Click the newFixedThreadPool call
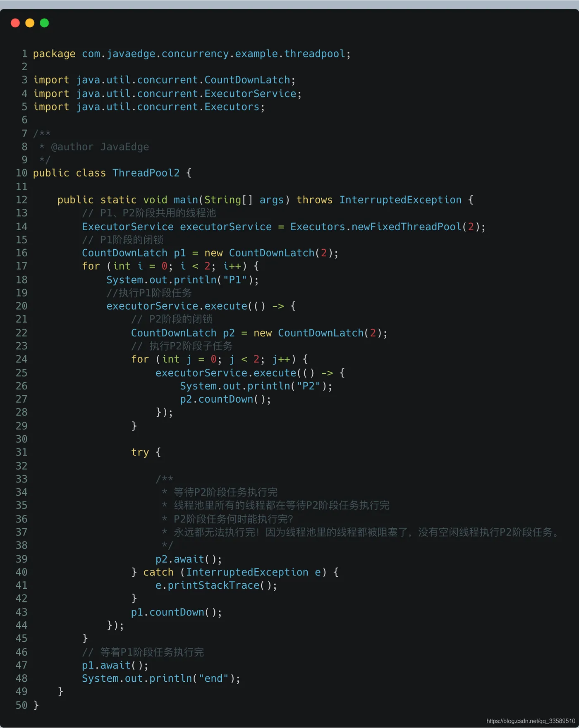Image resolution: width=579 pixels, height=728 pixels. pos(407,227)
